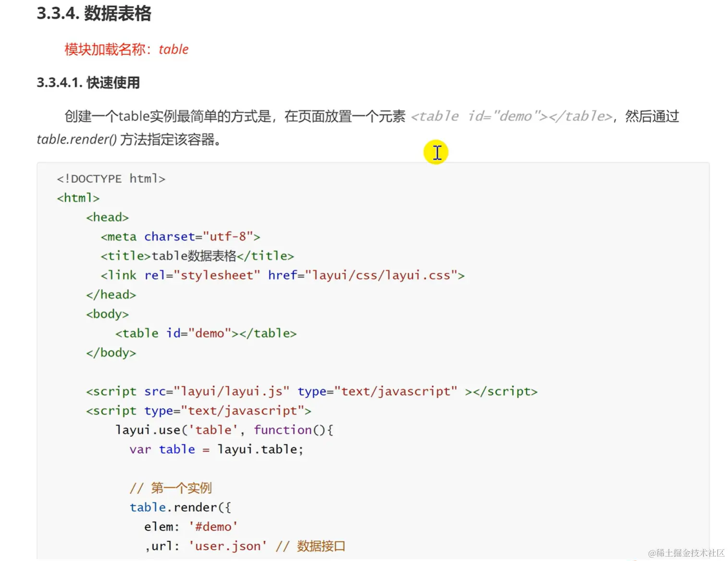
Task: Click the <!DOCTYPE html> code line
Action: (x=111, y=179)
